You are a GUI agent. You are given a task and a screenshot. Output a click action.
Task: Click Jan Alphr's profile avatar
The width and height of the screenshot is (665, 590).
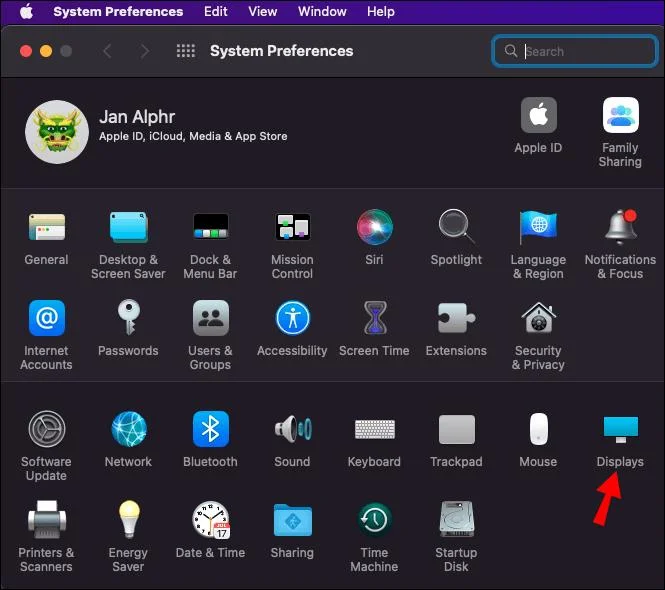(56, 131)
